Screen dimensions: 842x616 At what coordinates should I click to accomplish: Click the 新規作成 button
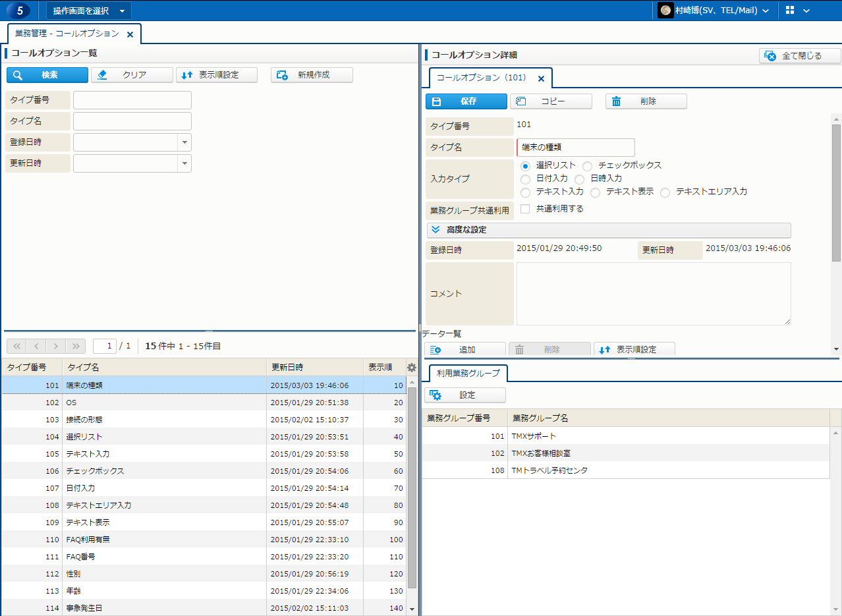pos(312,75)
